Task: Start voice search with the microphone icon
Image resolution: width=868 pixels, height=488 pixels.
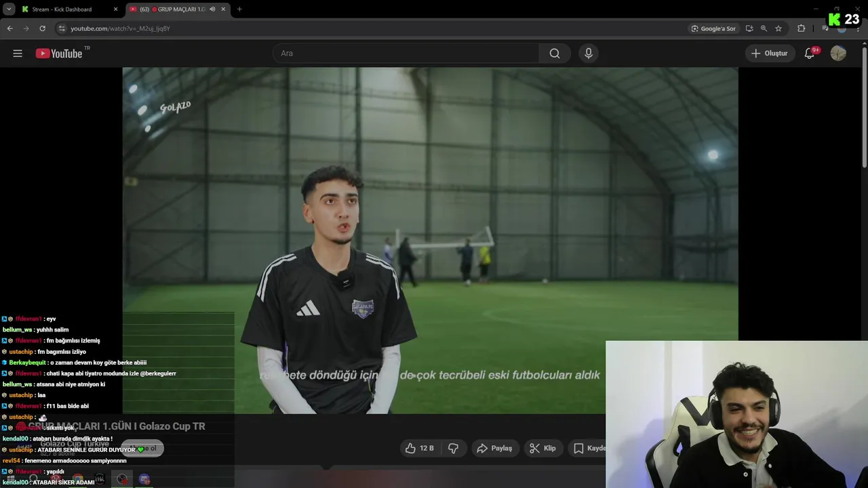Action: pyautogui.click(x=589, y=54)
